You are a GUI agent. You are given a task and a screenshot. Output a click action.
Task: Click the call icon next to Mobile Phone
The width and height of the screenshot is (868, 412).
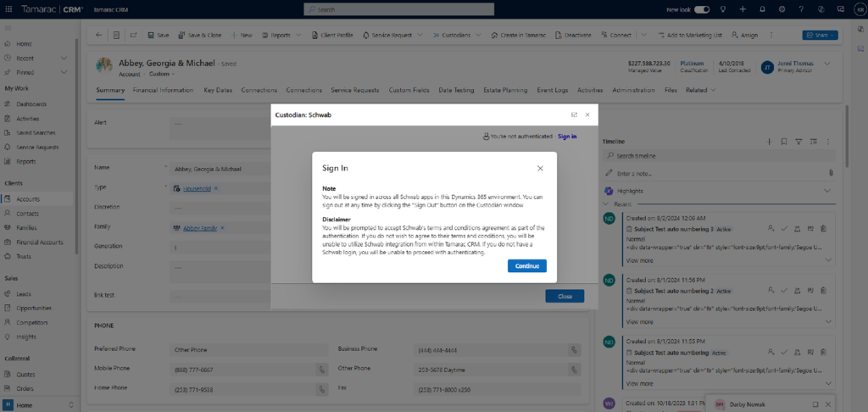321,370
